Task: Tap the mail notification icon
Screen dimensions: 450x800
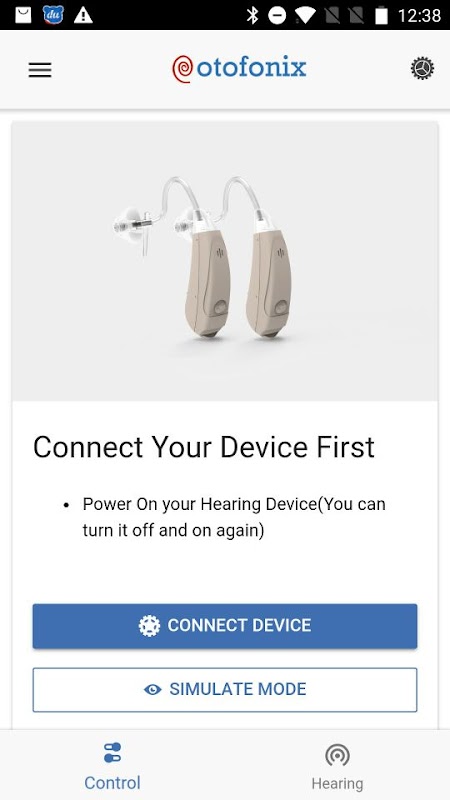Action: coord(23,15)
